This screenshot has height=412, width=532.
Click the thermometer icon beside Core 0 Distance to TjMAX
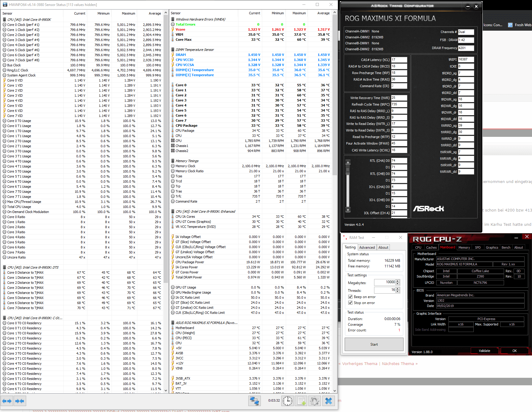pos(4,272)
